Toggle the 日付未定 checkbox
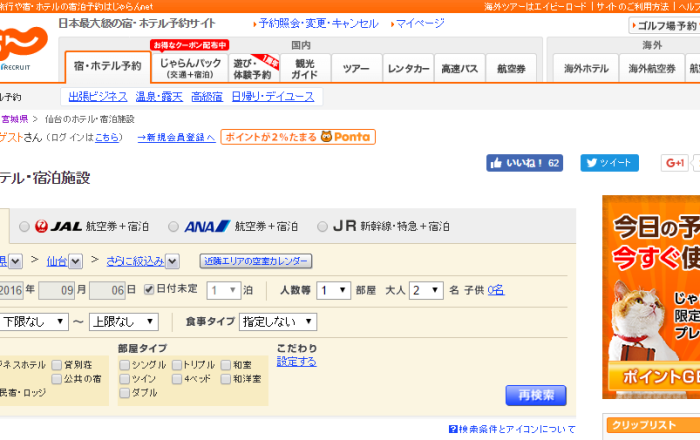 [x=149, y=290]
